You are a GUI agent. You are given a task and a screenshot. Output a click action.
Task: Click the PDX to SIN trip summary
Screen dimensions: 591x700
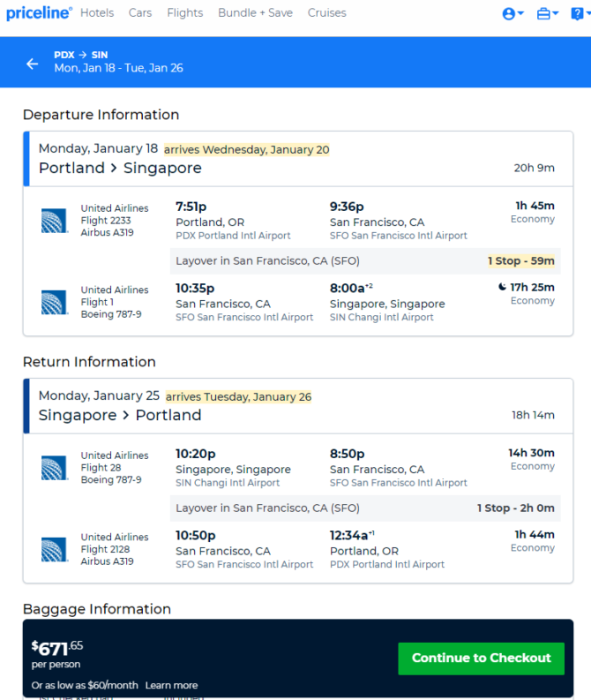[118, 62]
